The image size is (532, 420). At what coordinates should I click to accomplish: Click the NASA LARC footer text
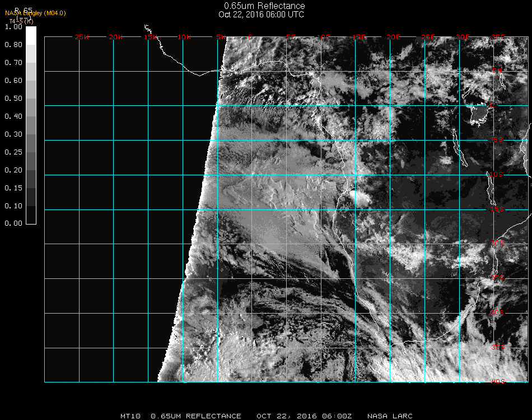coord(390,416)
